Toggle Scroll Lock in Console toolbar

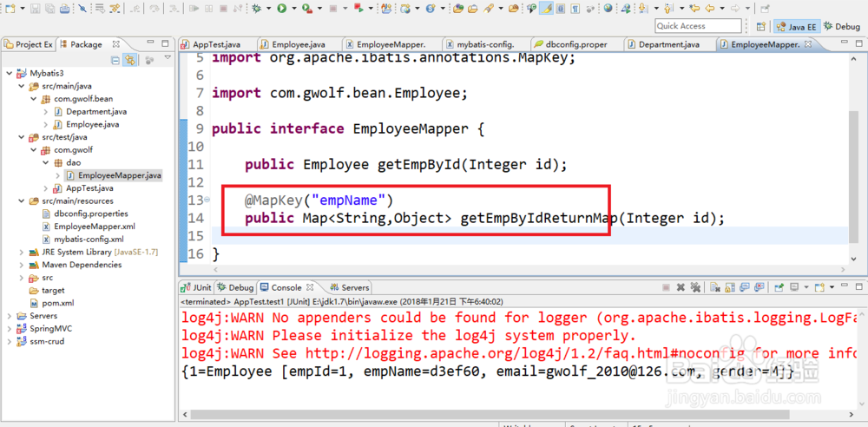(x=730, y=287)
